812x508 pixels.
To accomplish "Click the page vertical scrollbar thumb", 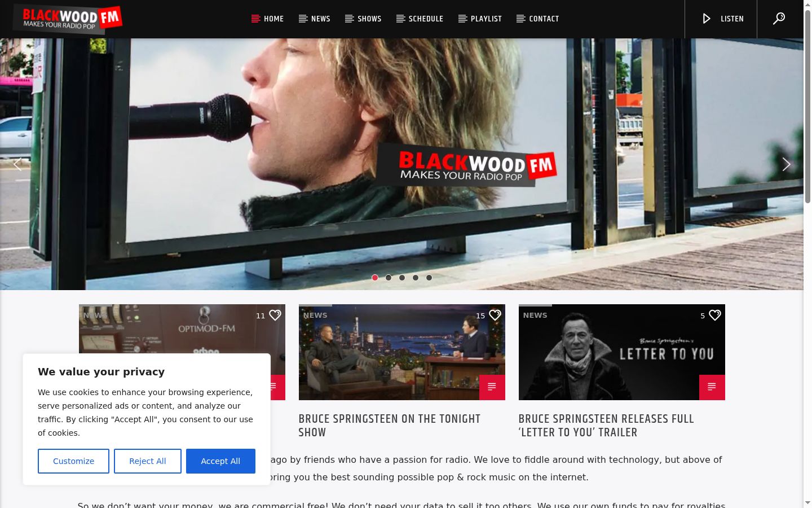I will pos(807,107).
